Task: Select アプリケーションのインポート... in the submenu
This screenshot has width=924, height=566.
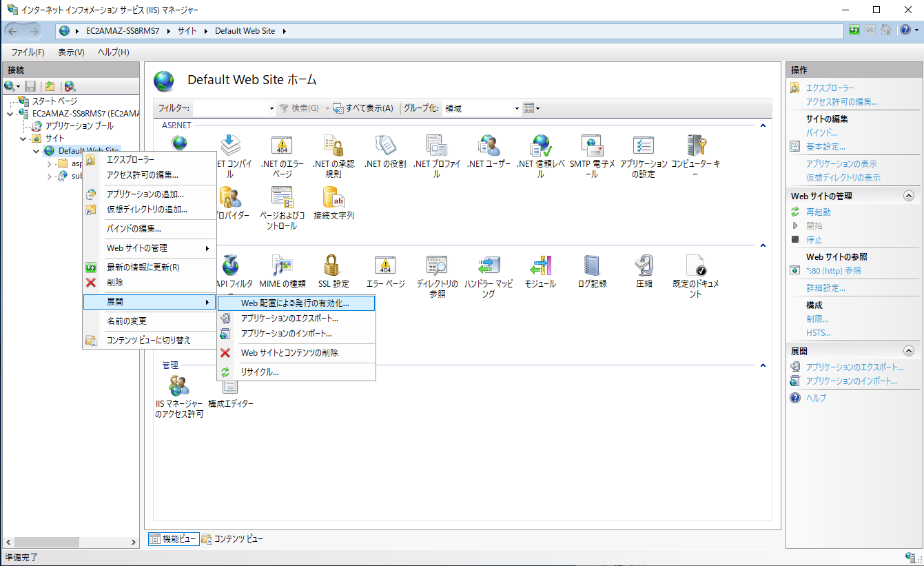Action: [x=296, y=334]
